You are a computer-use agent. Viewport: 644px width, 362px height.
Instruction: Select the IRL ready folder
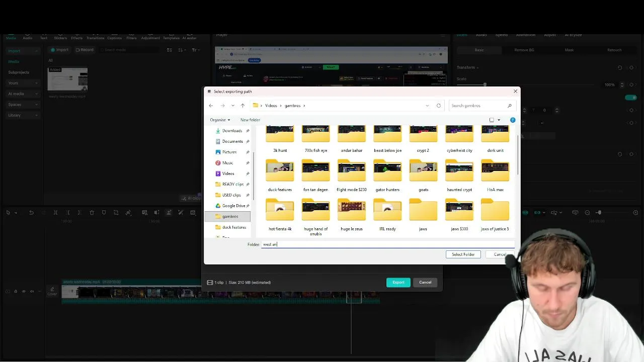pos(387,215)
